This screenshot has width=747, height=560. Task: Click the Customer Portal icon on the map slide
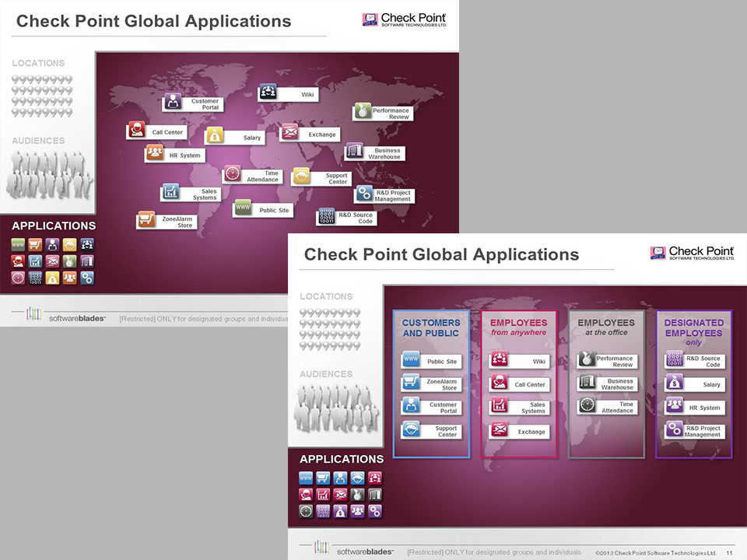click(173, 101)
